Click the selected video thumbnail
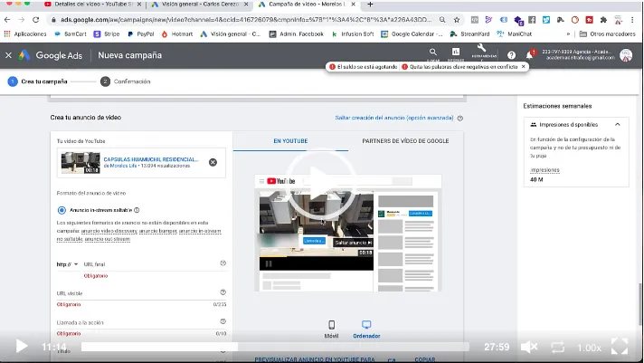The height and width of the screenshot is (363, 644). 80,162
